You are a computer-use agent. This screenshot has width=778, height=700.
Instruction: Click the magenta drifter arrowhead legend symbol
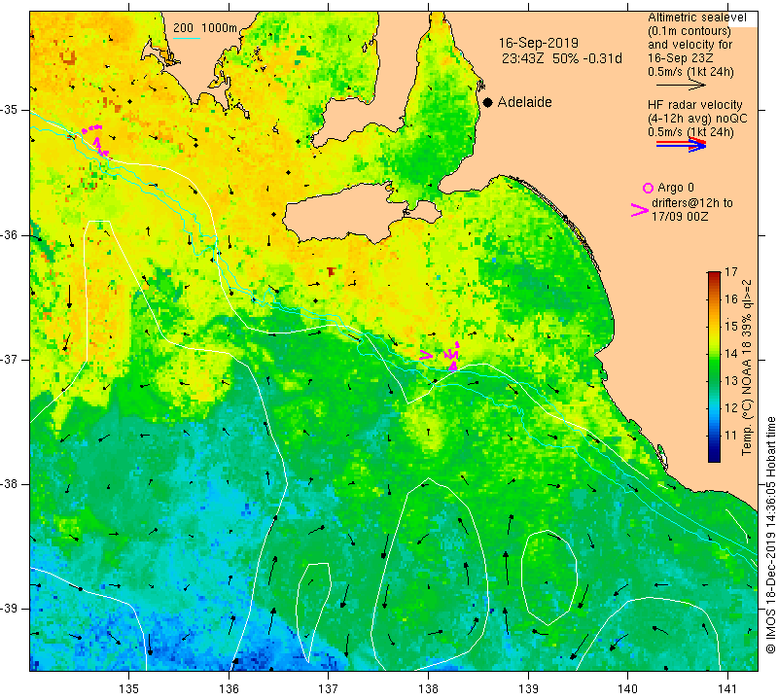point(639,210)
